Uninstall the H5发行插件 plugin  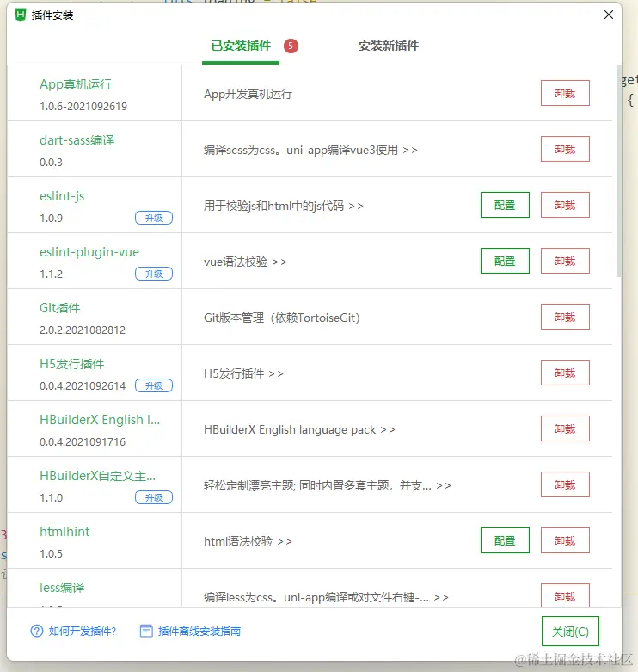[565, 373]
